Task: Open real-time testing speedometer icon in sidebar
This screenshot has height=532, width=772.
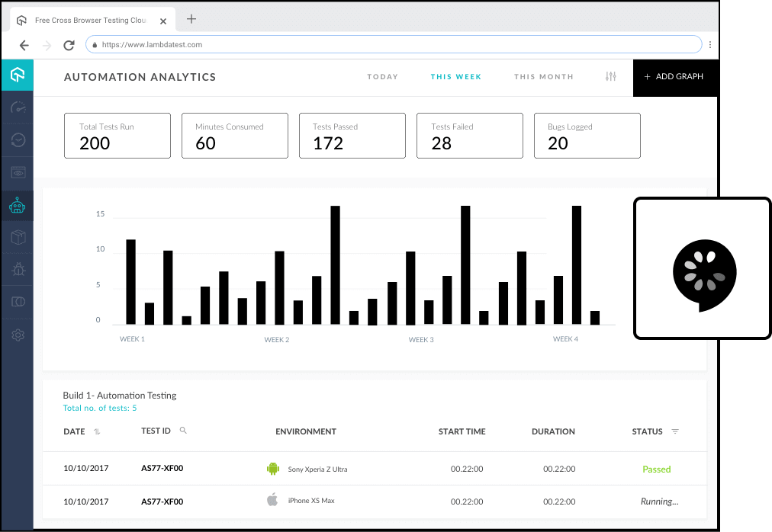Action: 17,107
